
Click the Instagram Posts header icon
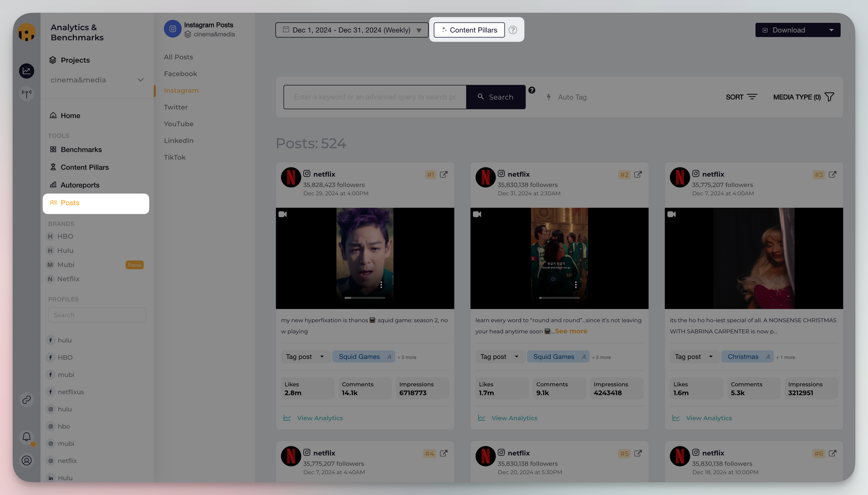coord(172,29)
